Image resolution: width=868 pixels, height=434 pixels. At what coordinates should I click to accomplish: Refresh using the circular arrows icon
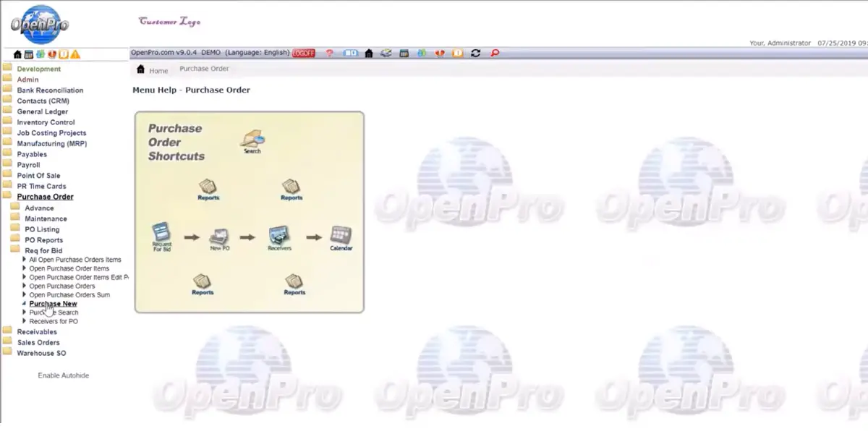pos(475,53)
